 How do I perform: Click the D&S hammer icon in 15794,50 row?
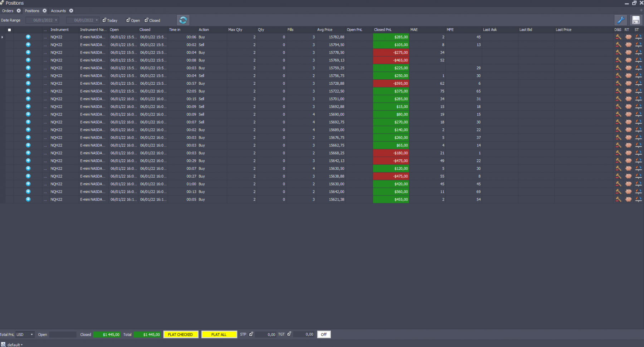(x=618, y=45)
